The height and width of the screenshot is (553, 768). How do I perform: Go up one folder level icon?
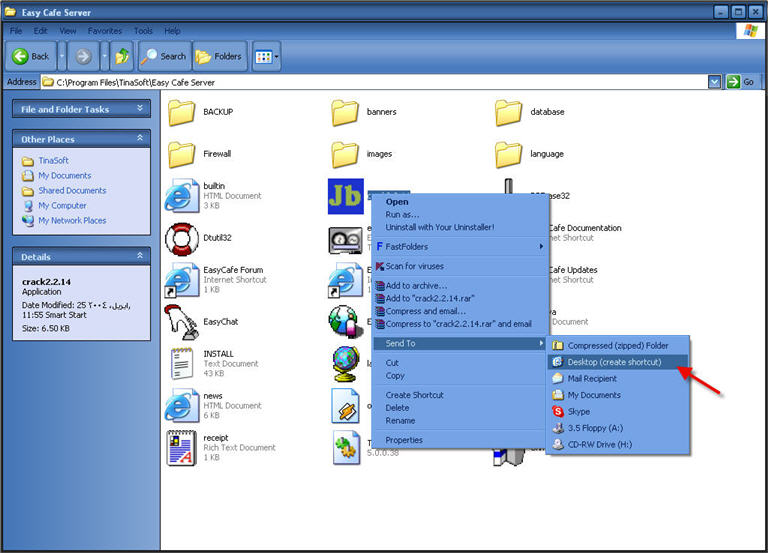[122, 56]
